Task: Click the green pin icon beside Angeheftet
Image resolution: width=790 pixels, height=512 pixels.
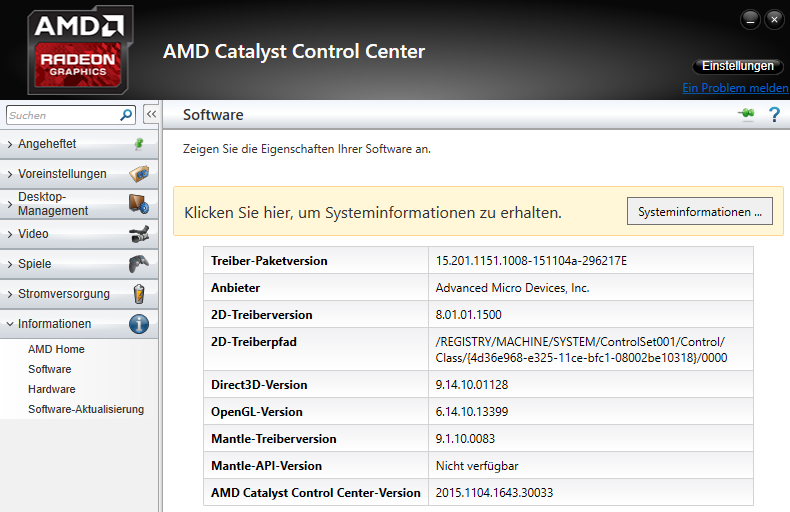Action: click(x=139, y=144)
